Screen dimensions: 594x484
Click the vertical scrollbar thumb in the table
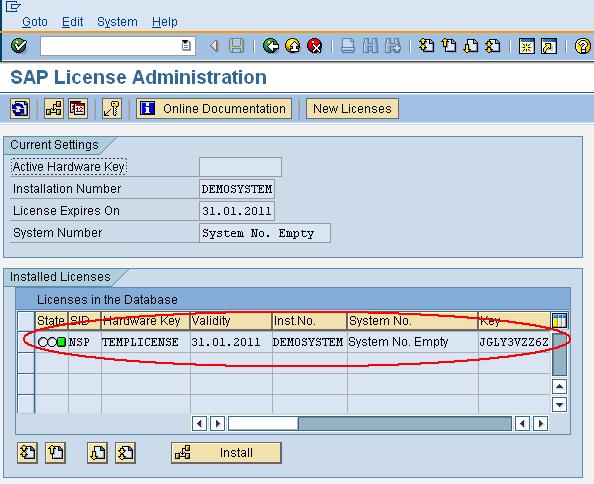[560, 355]
